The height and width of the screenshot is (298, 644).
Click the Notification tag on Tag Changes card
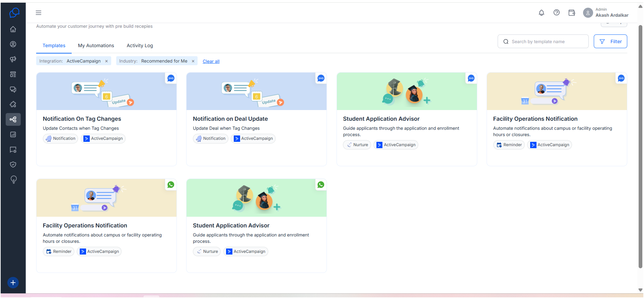[x=60, y=138]
